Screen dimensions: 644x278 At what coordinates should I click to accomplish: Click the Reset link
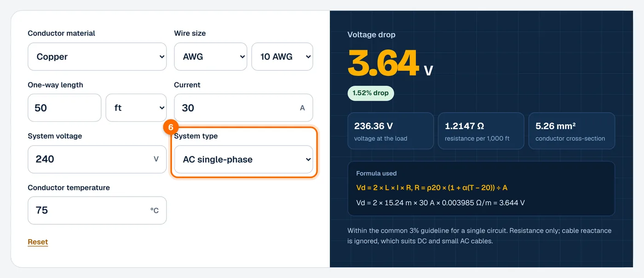(38, 242)
